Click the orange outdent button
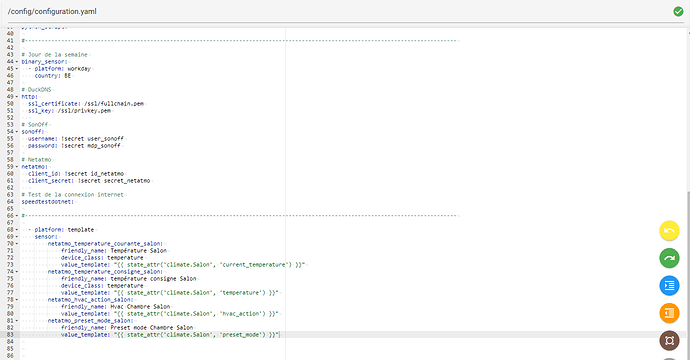The image size is (690, 360). coord(669,313)
